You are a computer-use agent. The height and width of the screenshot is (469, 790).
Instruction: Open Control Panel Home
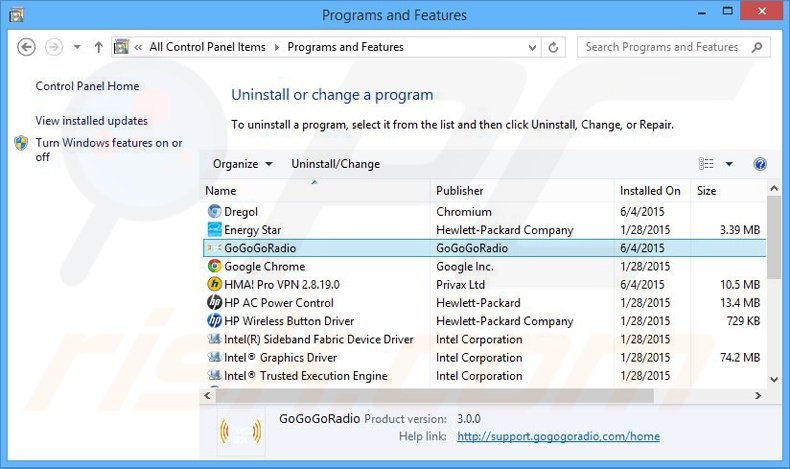[x=87, y=86]
